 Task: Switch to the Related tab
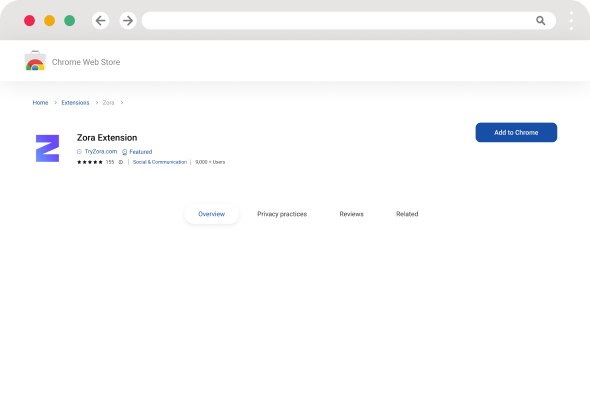(x=407, y=214)
